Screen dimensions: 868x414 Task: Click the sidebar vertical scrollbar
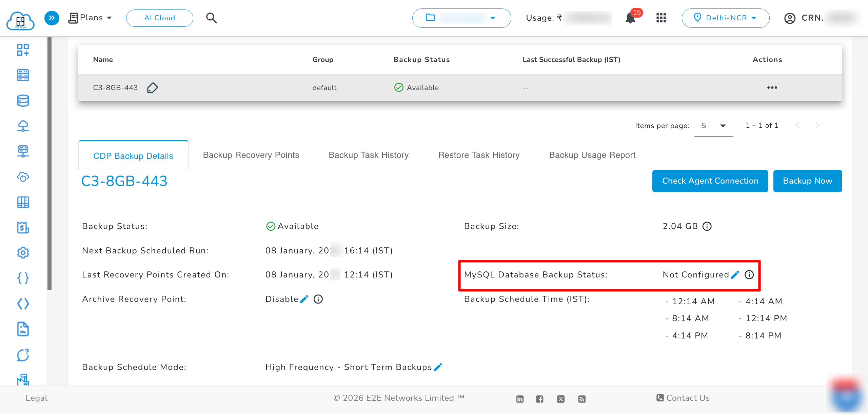pos(50,163)
